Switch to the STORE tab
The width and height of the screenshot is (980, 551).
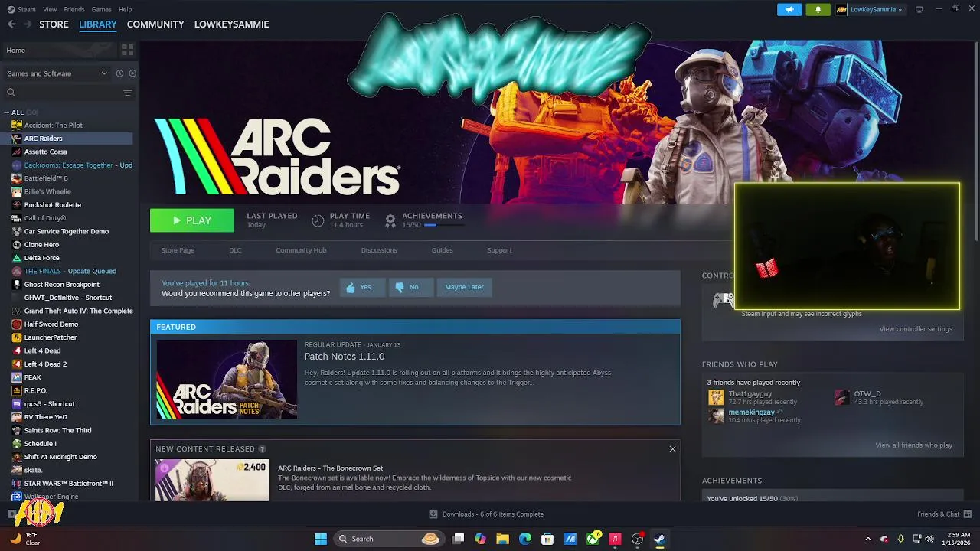[x=54, y=24]
